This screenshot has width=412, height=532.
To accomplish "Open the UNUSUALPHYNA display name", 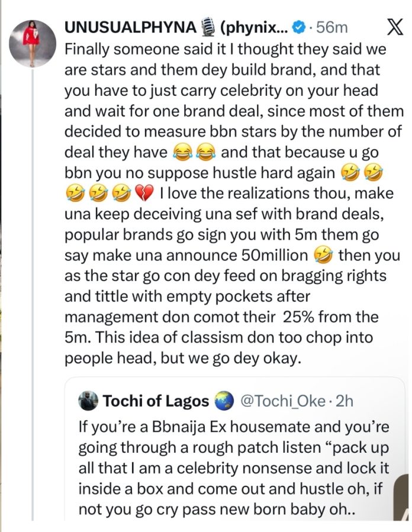I will 130,27.
